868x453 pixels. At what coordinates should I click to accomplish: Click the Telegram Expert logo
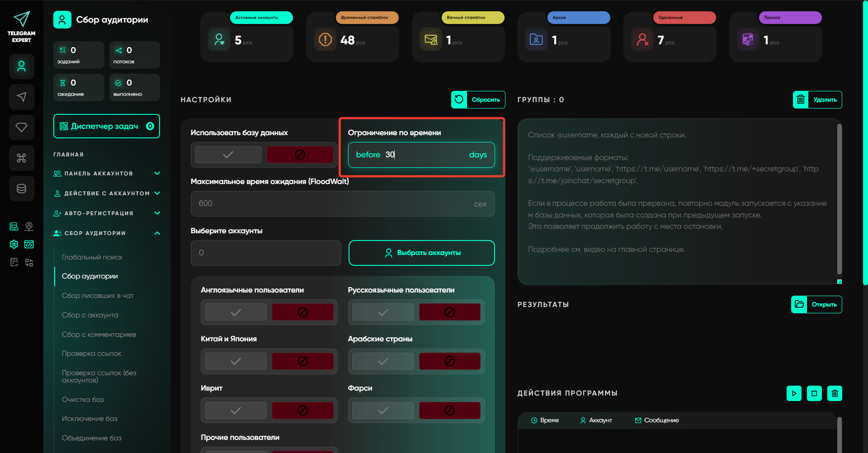pyautogui.click(x=21, y=27)
